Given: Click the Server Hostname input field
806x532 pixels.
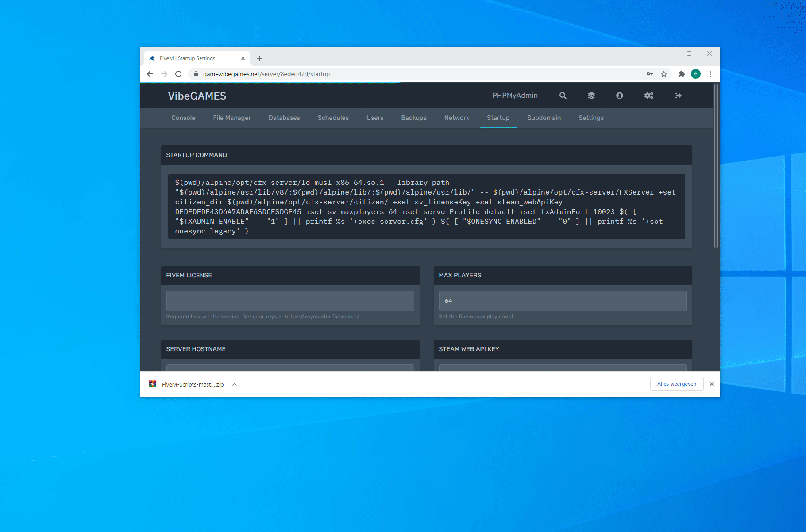Looking at the screenshot, I should pyautogui.click(x=290, y=368).
